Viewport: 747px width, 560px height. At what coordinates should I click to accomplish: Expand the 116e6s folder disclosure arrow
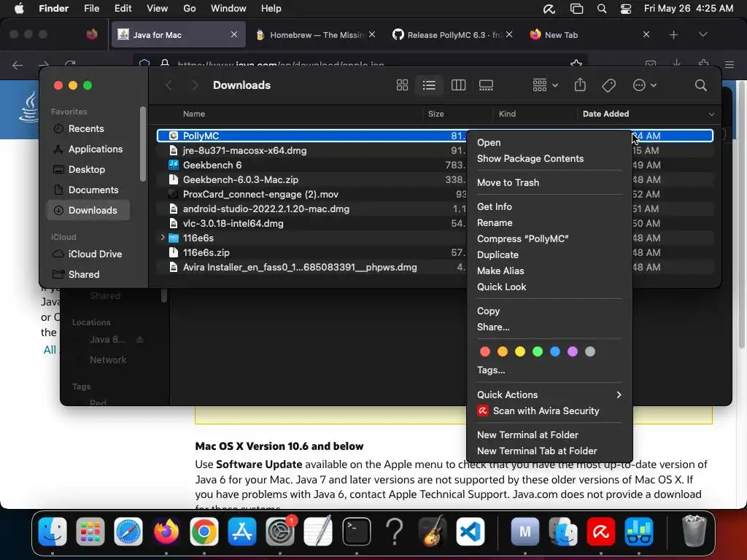coord(163,238)
